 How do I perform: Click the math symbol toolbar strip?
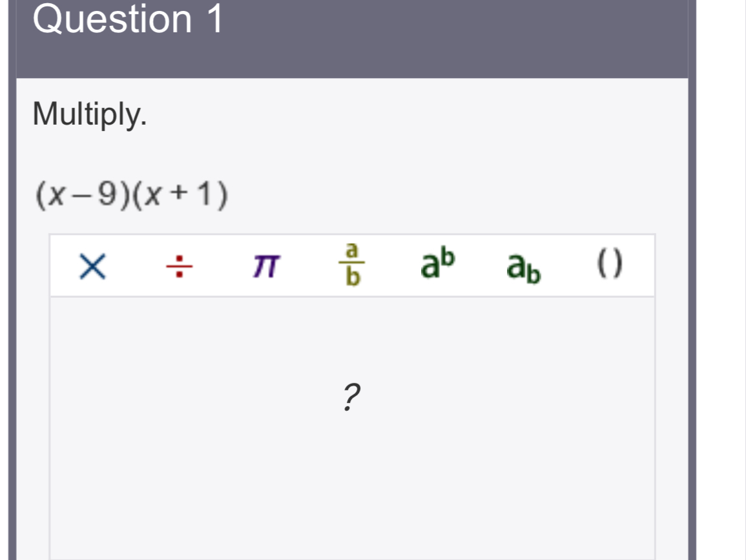point(352,265)
